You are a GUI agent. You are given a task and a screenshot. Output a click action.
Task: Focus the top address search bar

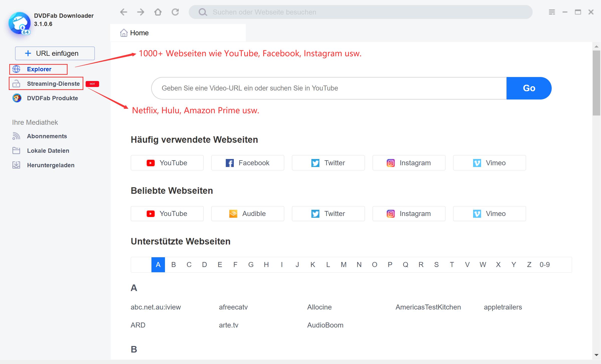coord(360,12)
